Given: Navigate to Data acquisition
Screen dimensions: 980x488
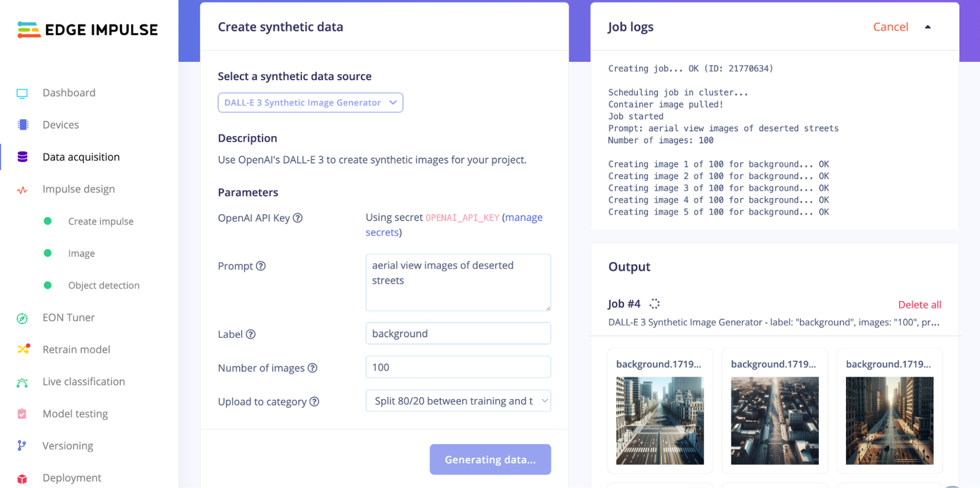Looking at the screenshot, I should click(81, 157).
